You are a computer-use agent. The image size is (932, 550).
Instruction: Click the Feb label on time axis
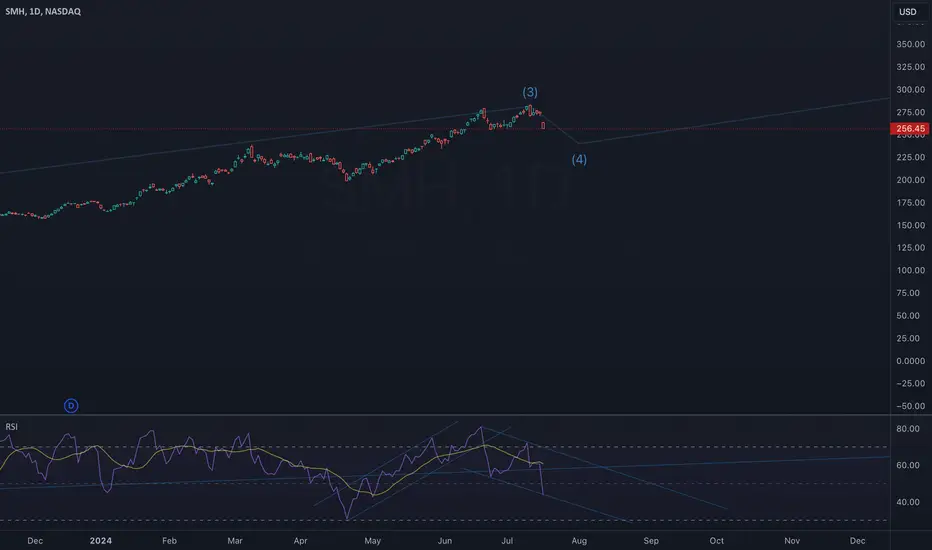169,540
